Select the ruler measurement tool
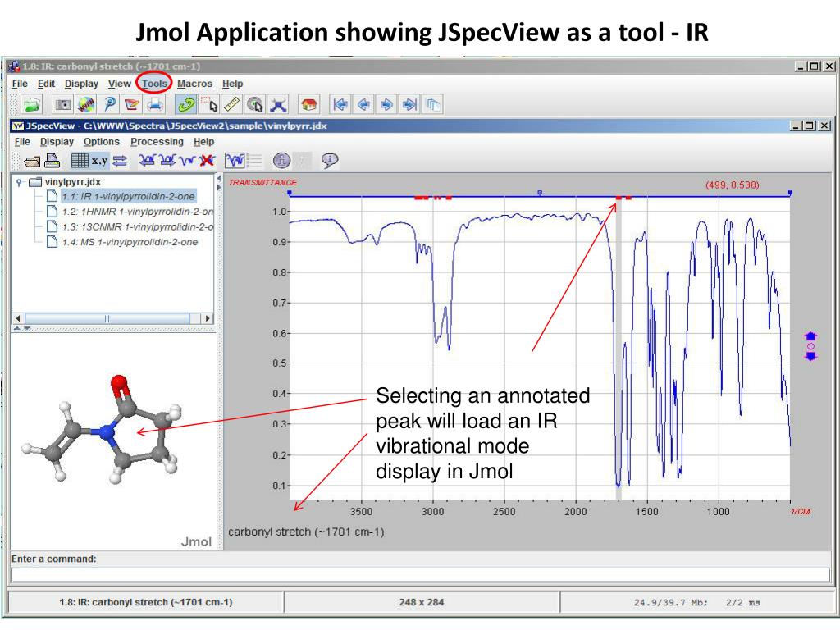840x630 pixels. pyautogui.click(x=232, y=104)
